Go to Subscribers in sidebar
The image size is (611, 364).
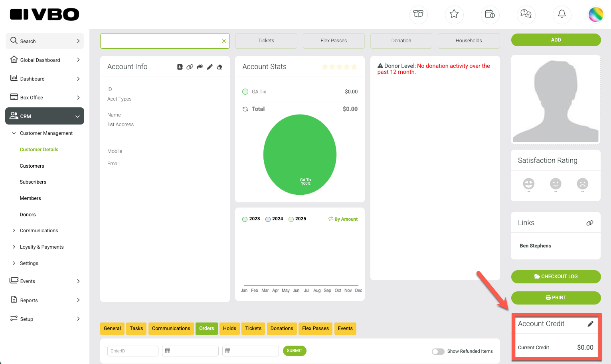coord(33,182)
